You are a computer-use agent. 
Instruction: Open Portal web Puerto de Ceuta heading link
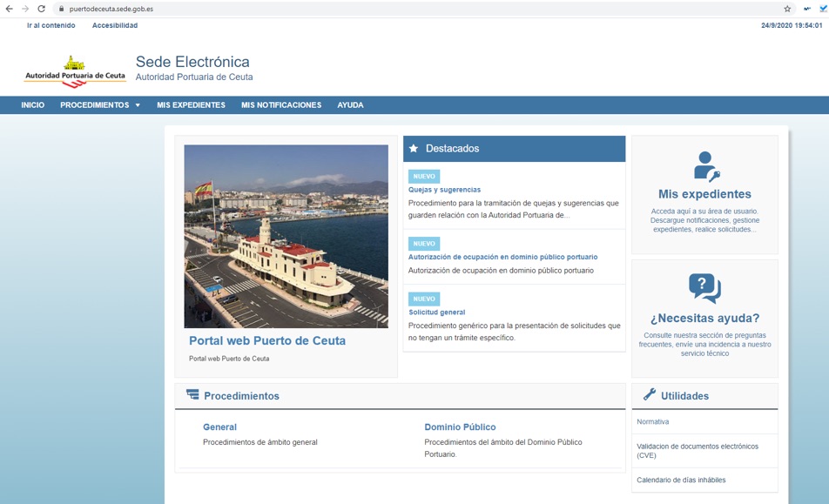point(267,340)
